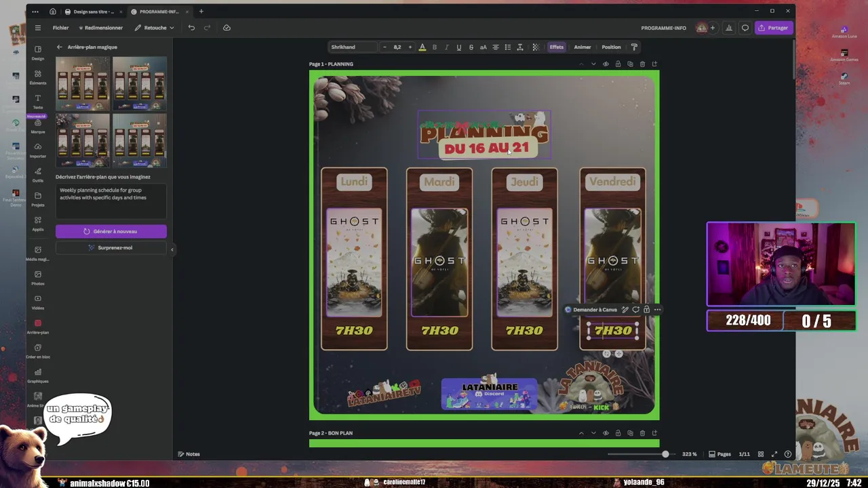The width and height of the screenshot is (868, 488).
Task: Toggle strikethrough formatting
Action: 471,47
